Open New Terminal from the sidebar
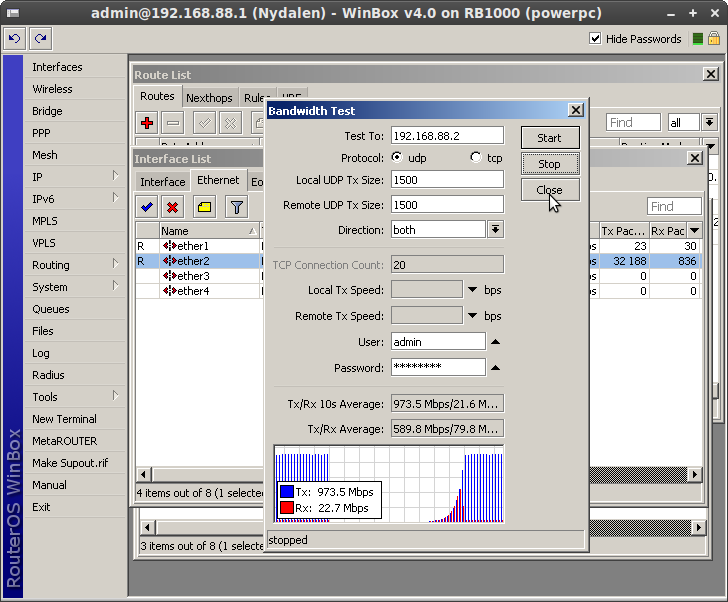This screenshot has height=602, width=728. 65,419
